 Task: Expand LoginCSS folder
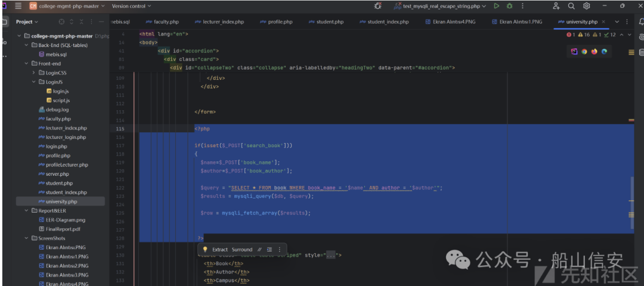(x=33, y=73)
